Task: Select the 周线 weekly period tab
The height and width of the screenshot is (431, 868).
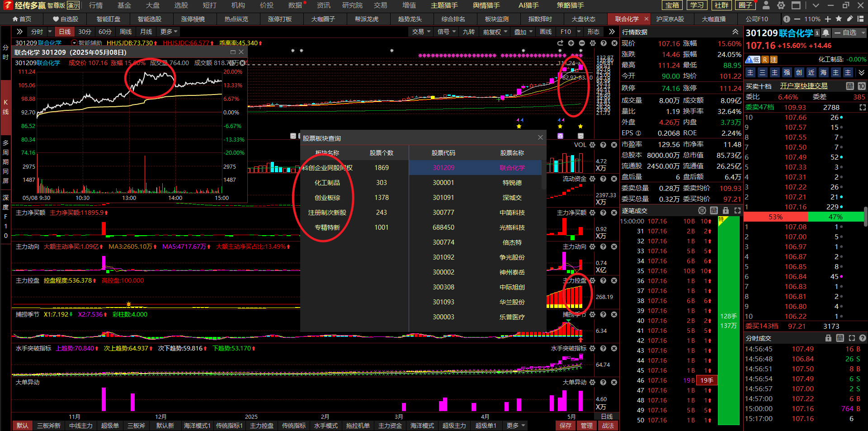Action: tap(125, 32)
